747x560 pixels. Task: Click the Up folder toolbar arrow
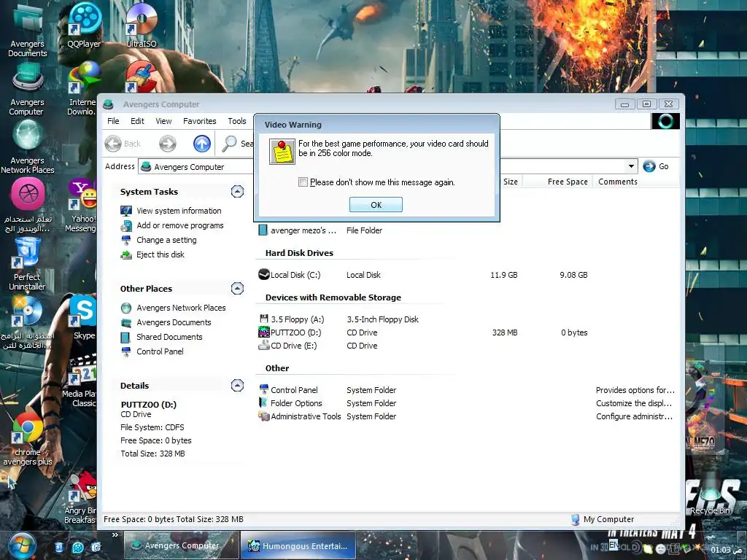202,144
